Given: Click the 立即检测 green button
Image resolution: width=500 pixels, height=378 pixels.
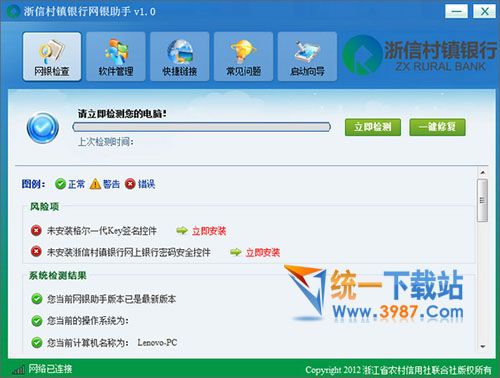Looking at the screenshot, I should [x=373, y=127].
